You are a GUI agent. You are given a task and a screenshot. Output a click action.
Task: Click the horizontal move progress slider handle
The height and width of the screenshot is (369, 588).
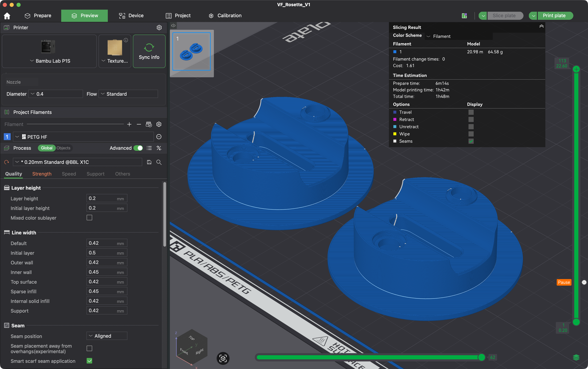(481, 357)
